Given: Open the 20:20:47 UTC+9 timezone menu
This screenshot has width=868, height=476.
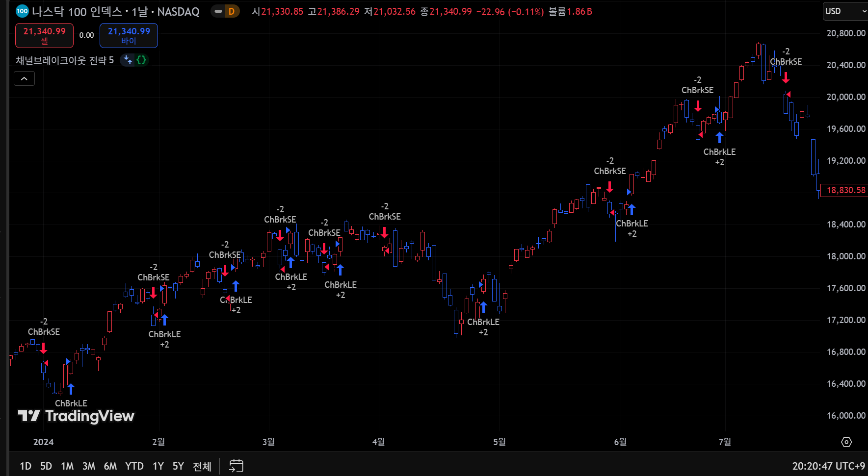Looking at the screenshot, I should pyautogui.click(x=828, y=466).
